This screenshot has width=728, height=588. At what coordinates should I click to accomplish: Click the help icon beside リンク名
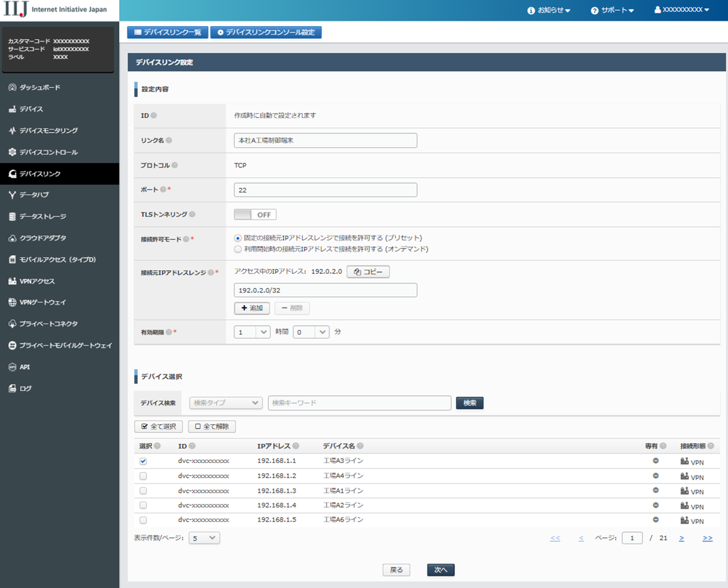[x=169, y=141]
